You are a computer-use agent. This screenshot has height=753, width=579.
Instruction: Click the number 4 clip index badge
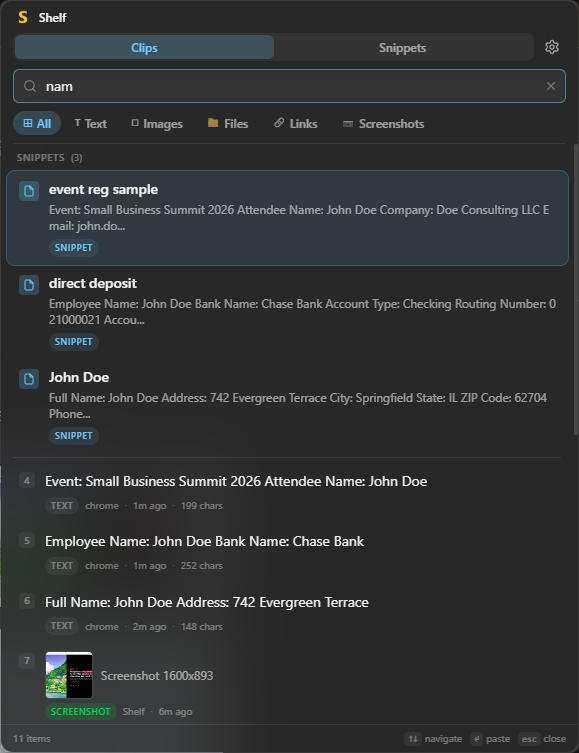tap(27, 480)
